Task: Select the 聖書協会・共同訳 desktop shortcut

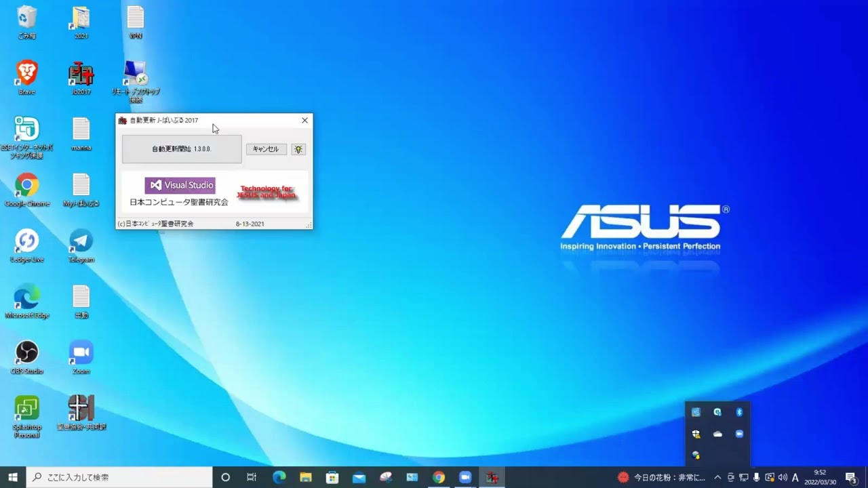Action: pos(81,413)
